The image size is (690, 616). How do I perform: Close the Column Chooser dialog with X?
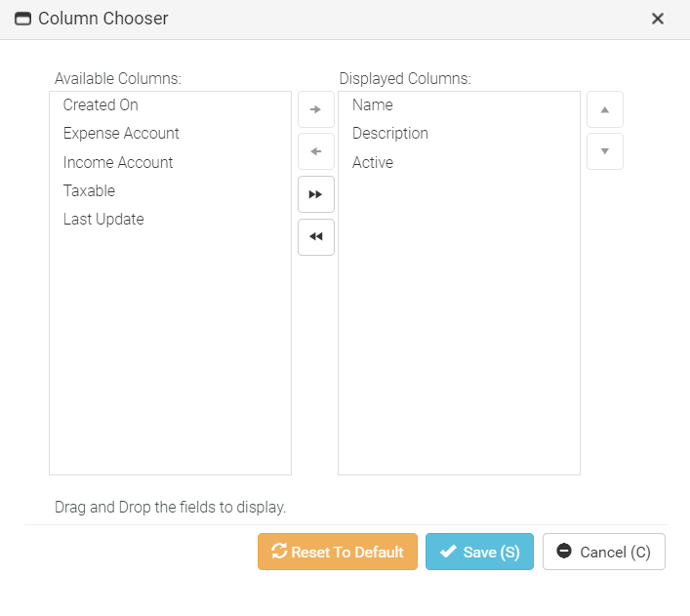pyautogui.click(x=658, y=19)
